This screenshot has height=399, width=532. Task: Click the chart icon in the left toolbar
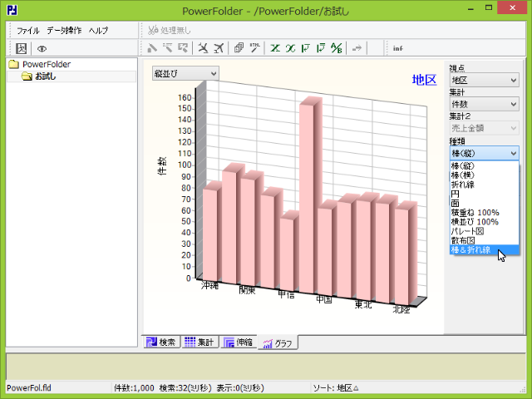pos(22,48)
